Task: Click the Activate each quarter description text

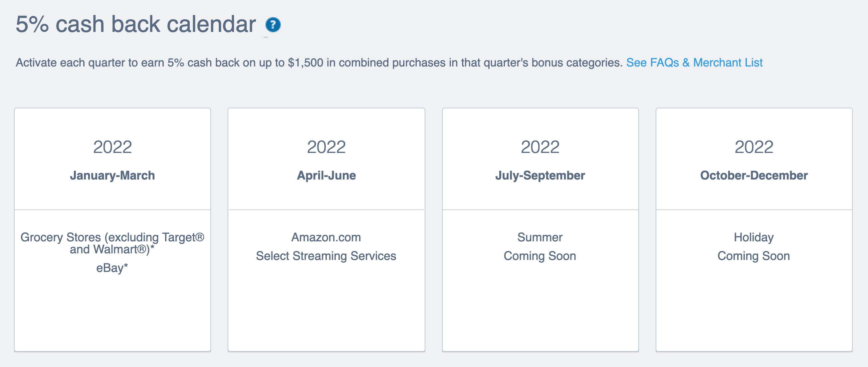Action: (x=319, y=62)
